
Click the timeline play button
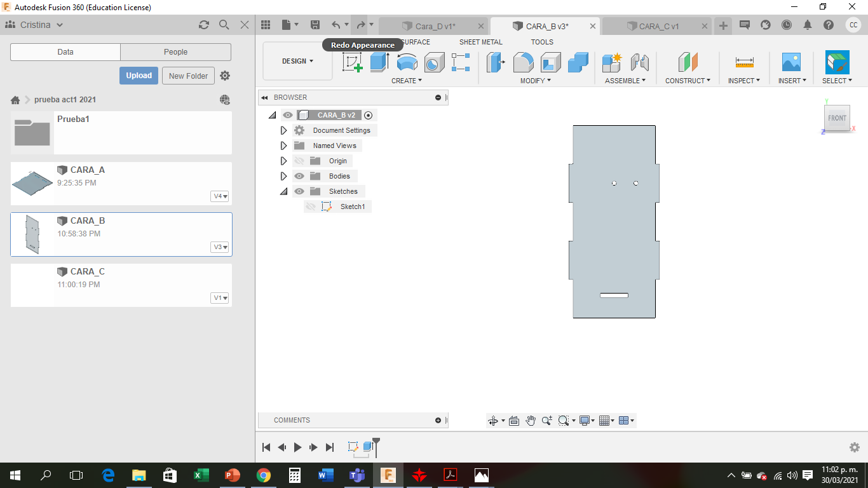tap(297, 447)
